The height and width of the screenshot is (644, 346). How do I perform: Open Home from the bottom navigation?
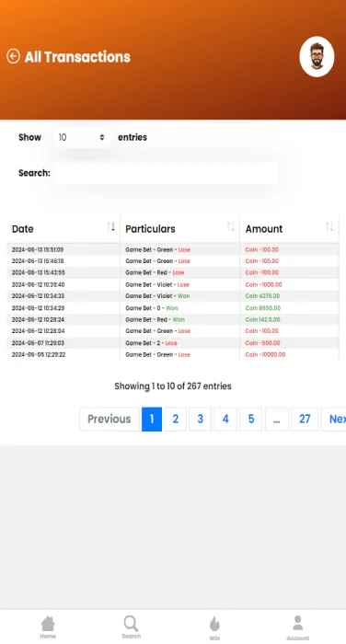[48, 627]
